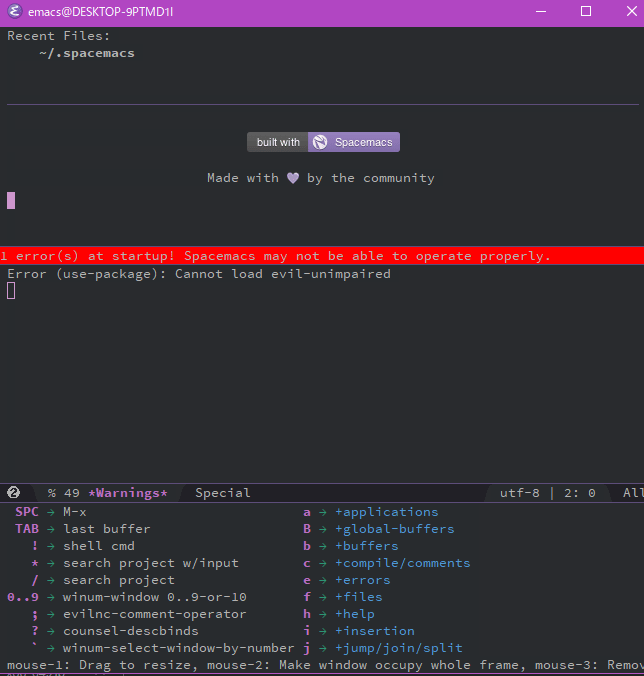
Task: Select the TAB last buffer entry
Action: tap(83, 529)
